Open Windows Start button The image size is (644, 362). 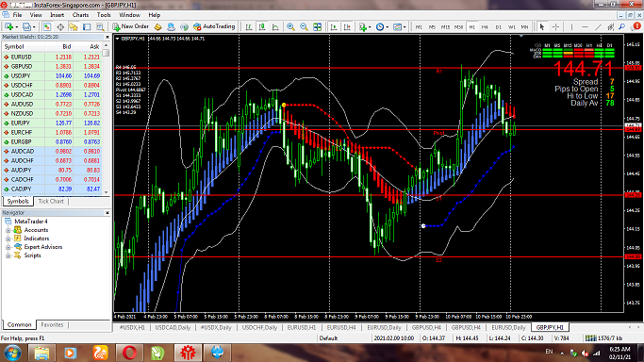point(13,353)
